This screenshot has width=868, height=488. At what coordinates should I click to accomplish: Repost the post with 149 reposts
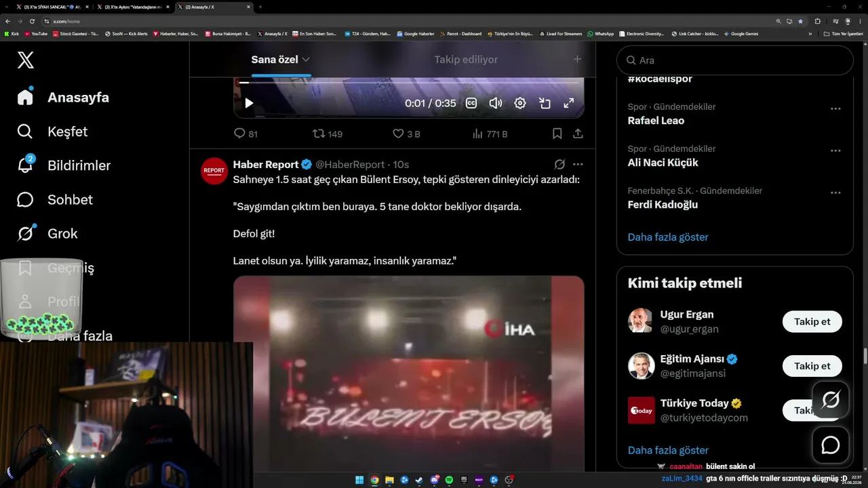(x=327, y=134)
